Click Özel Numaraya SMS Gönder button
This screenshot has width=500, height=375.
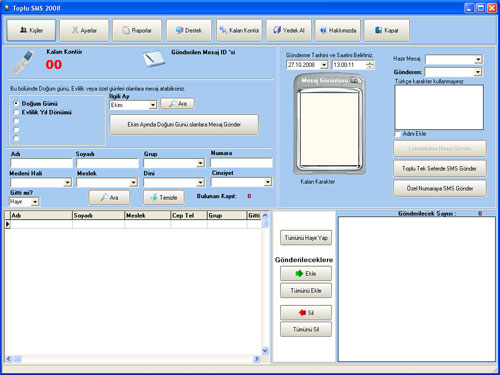440,189
